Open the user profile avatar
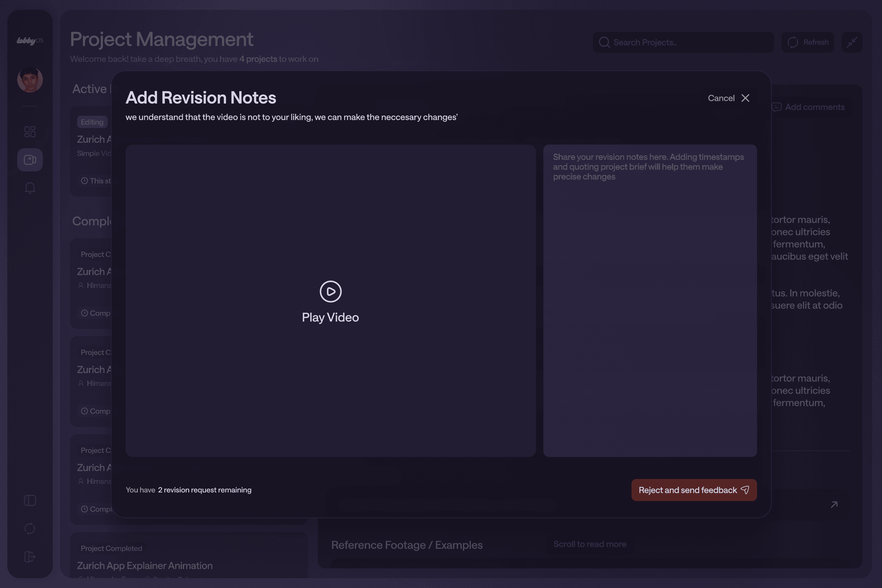The height and width of the screenshot is (588, 882). pos(30,80)
